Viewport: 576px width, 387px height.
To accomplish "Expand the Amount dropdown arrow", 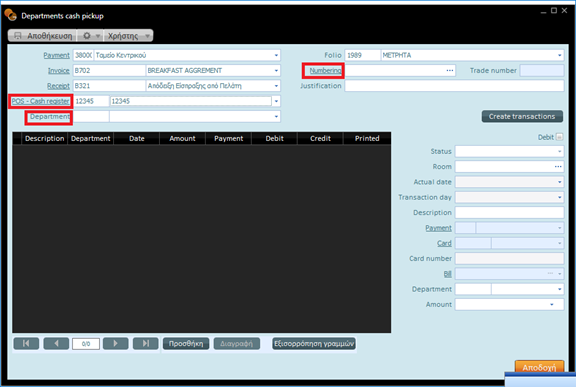I will coord(552,304).
